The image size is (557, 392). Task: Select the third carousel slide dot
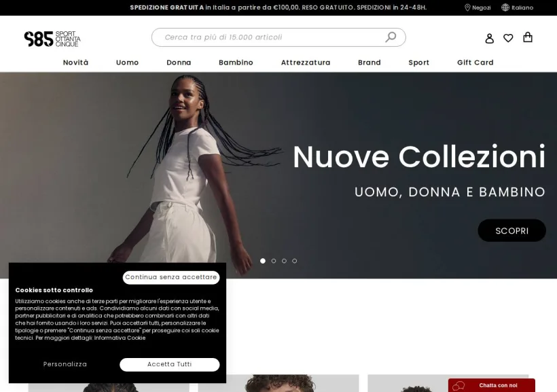point(284,261)
